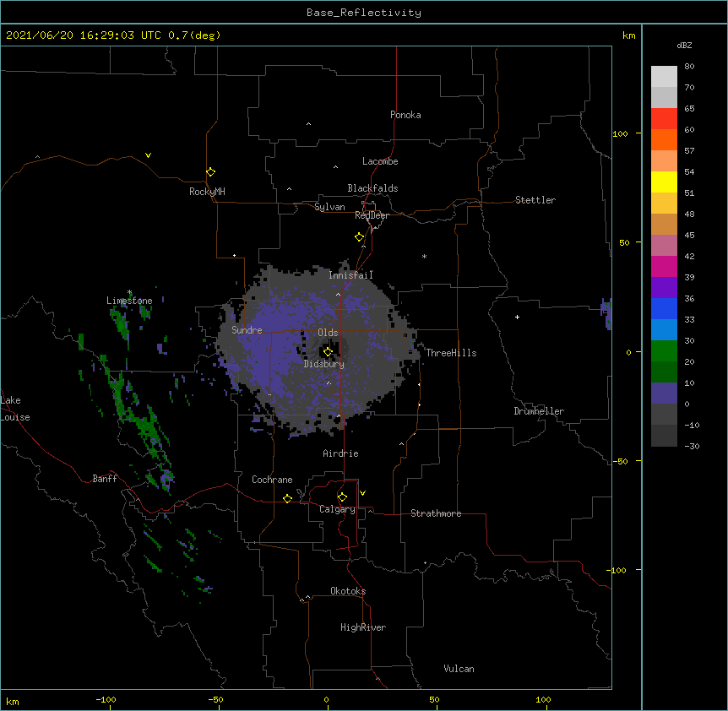Click the Olds town label
728x711 pixels.
pyautogui.click(x=328, y=333)
